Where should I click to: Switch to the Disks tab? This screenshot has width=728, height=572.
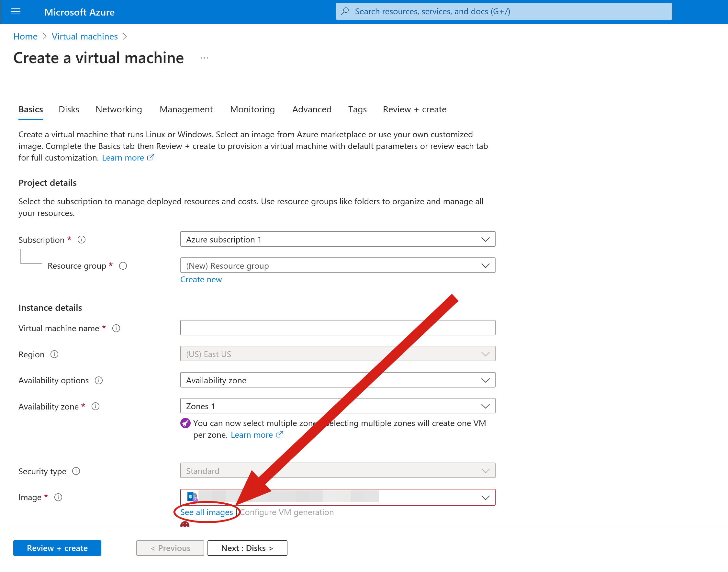69,109
